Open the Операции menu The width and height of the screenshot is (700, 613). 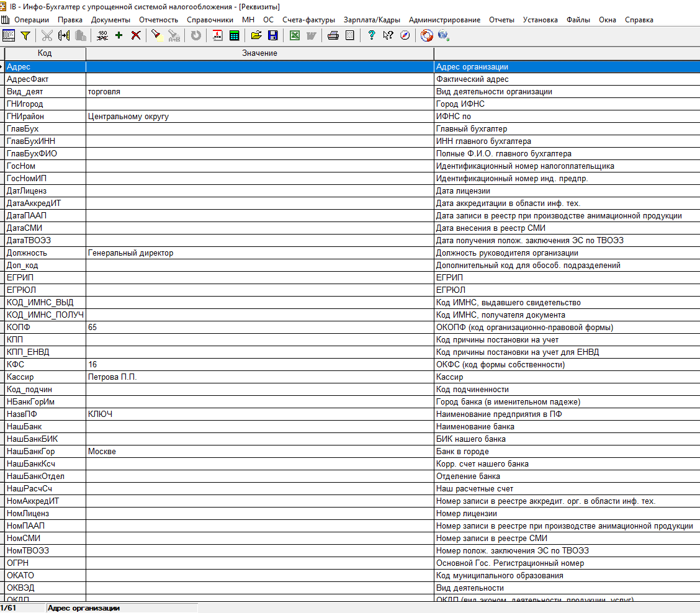pyautogui.click(x=32, y=20)
